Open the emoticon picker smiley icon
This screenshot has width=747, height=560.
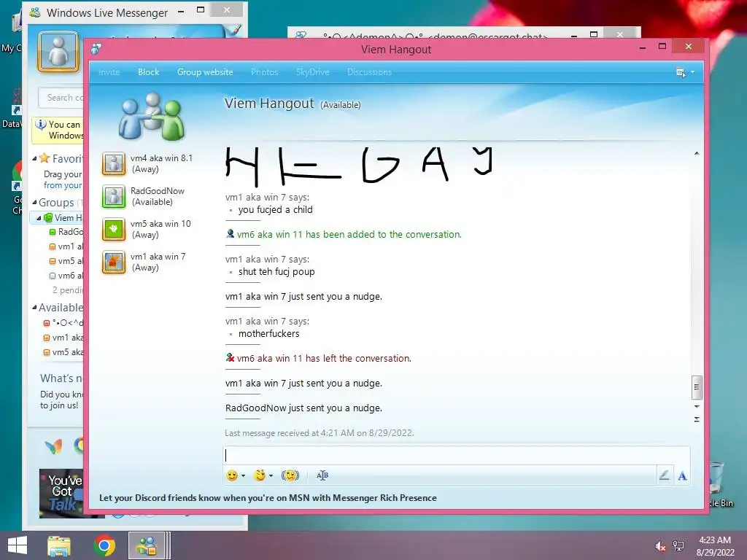(x=231, y=475)
